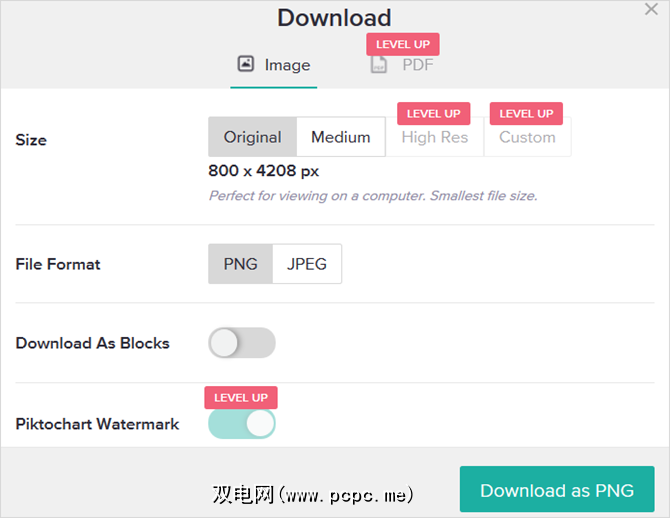The height and width of the screenshot is (518, 670).
Task: Switch to the Image tab label
Action: (x=287, y=65)
